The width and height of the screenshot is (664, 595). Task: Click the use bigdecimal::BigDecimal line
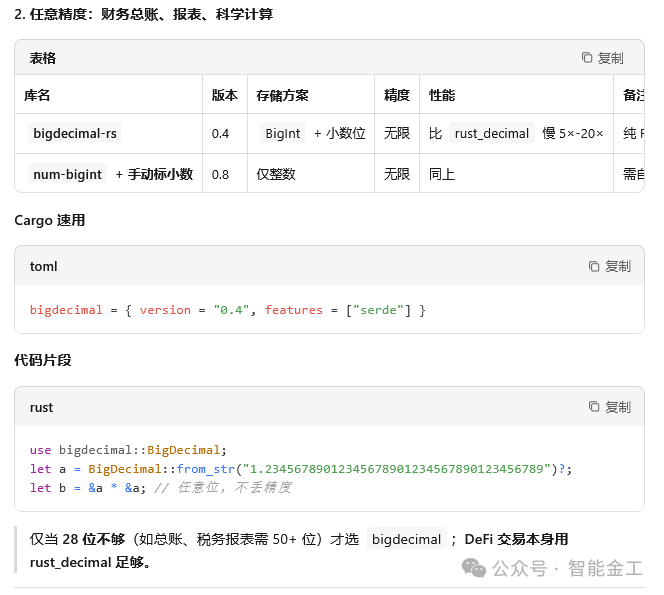128,450
